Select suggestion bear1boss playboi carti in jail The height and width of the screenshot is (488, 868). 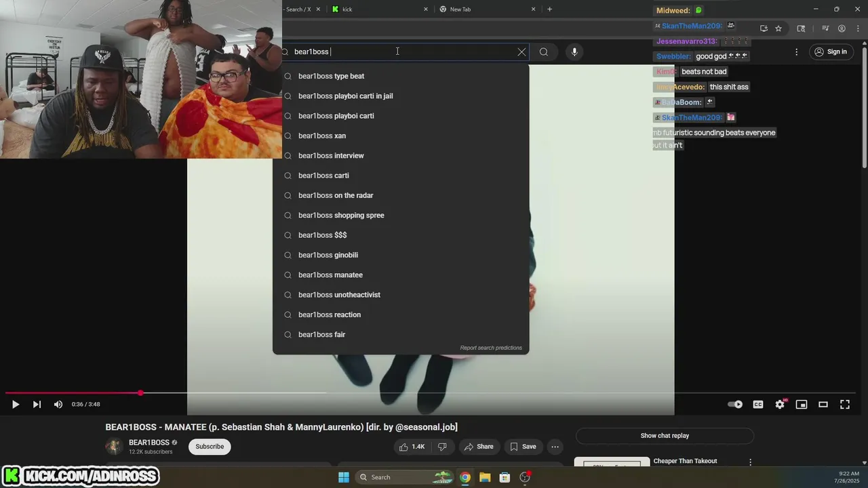401,96
